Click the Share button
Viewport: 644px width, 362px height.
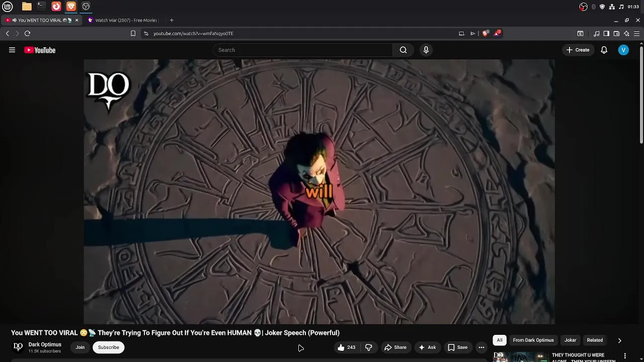(x=395, y=347)
